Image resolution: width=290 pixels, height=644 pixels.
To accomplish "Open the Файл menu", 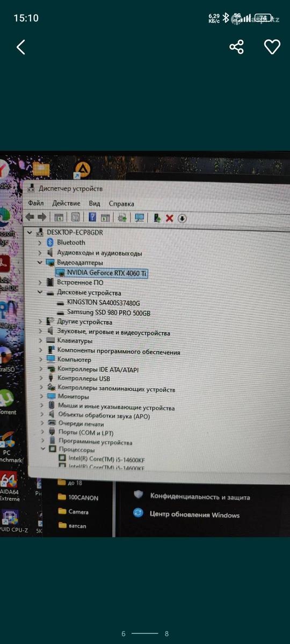I will pos(36,203).
